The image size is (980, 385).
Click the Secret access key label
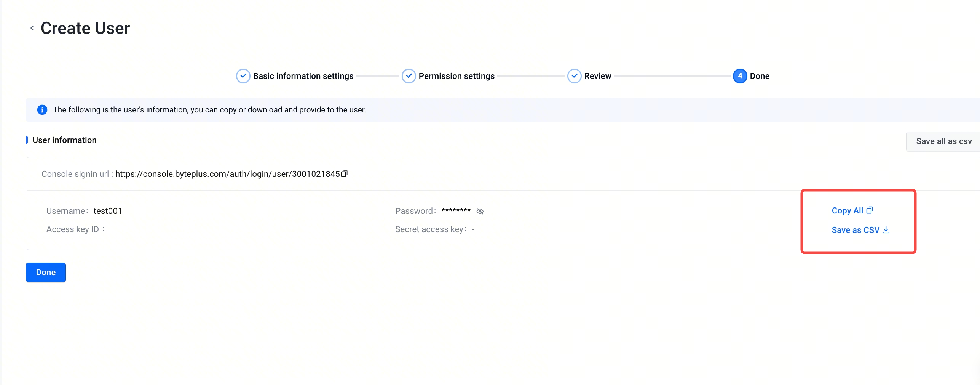431,229
